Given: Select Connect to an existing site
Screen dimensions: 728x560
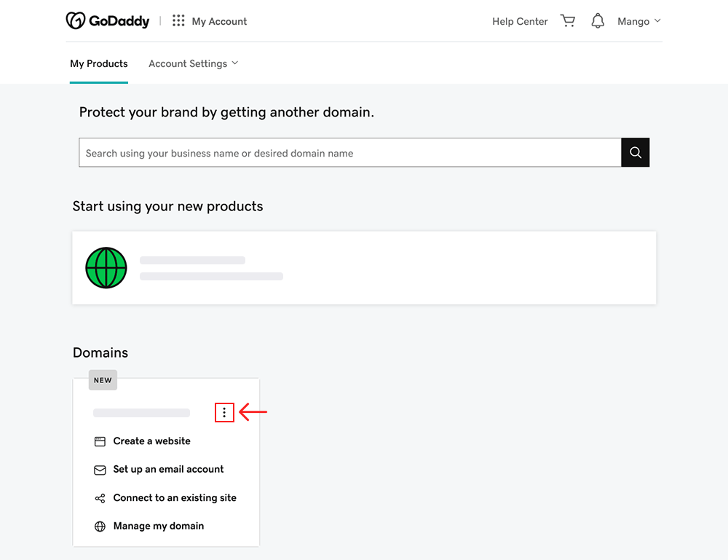Looking at the screenshot, I should click(x=175, y=498).
